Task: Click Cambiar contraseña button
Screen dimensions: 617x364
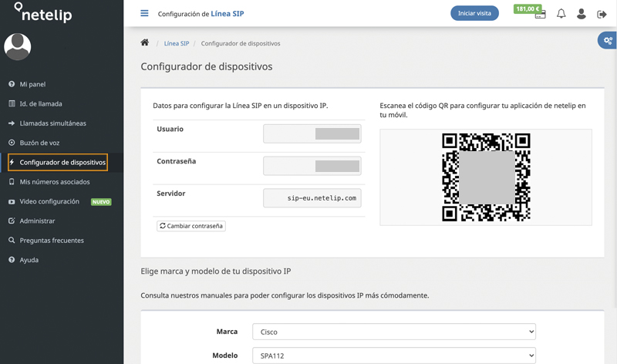Action: tap(191, 226)
